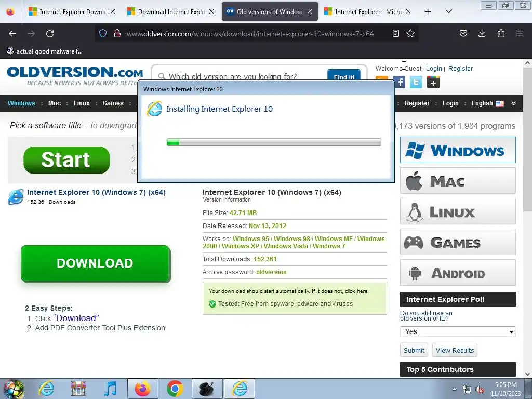Open the extensions puzzle icon
This screenshot has width=532, height=399.
click(501, 34)
